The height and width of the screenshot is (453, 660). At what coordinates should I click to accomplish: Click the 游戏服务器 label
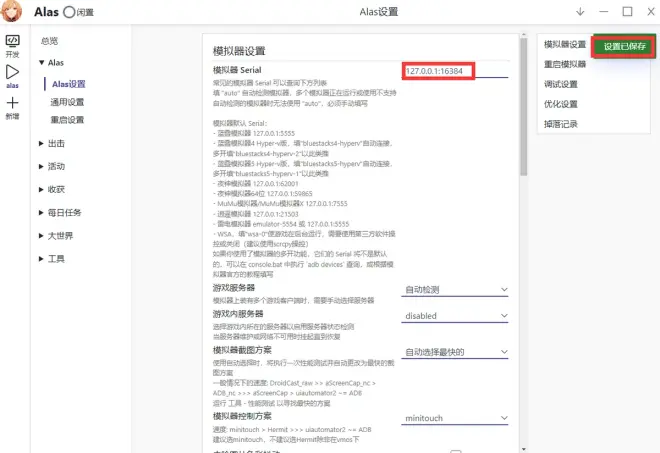point(234,288)
